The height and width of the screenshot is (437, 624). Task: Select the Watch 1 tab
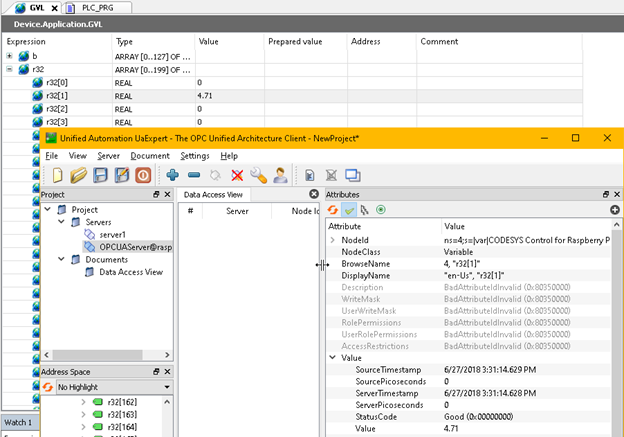point(18,422)
